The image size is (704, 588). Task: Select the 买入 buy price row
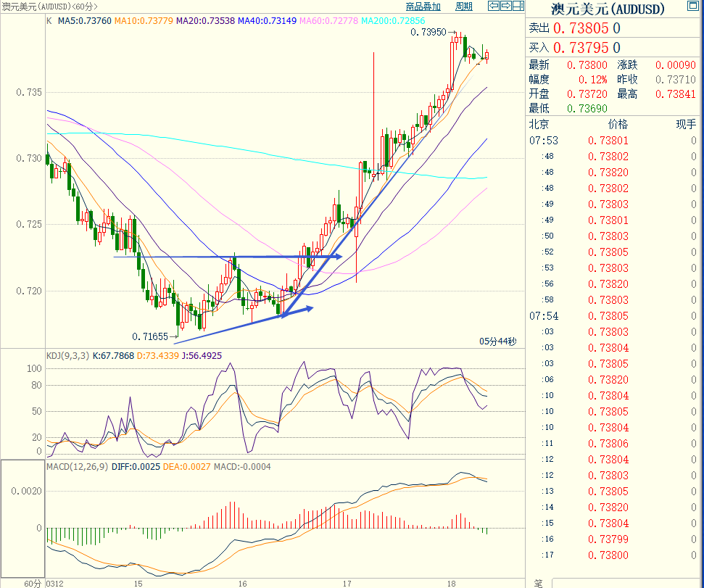[573, 48]
